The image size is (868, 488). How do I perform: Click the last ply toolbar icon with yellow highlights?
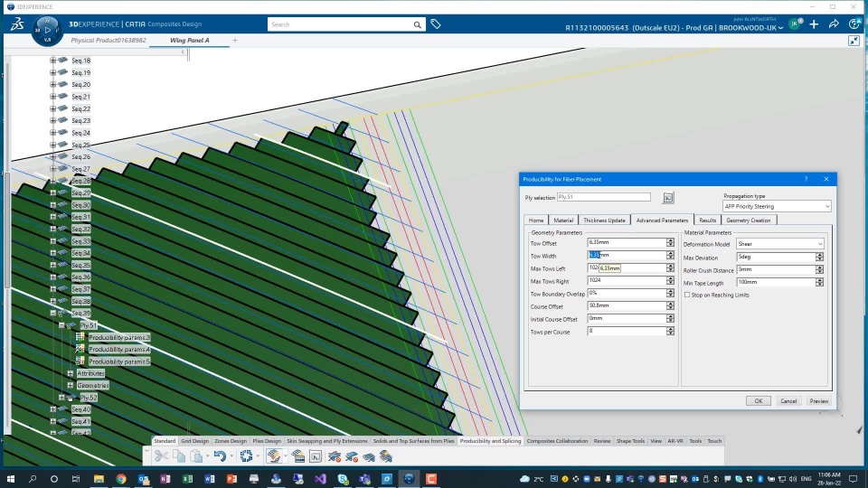(386, 455)
